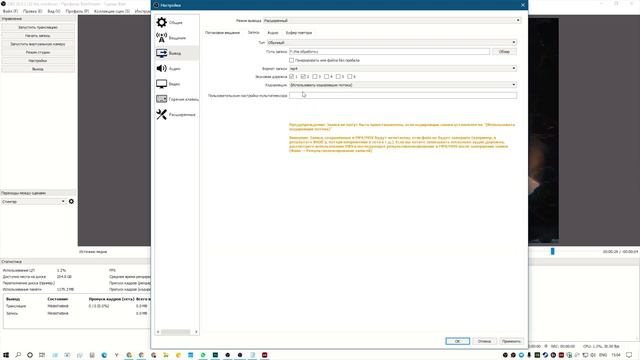Switch to the Recording (Запись) tab
Image resolution: width=640 pixels, height=360 pixels.
tap(253, 32)
